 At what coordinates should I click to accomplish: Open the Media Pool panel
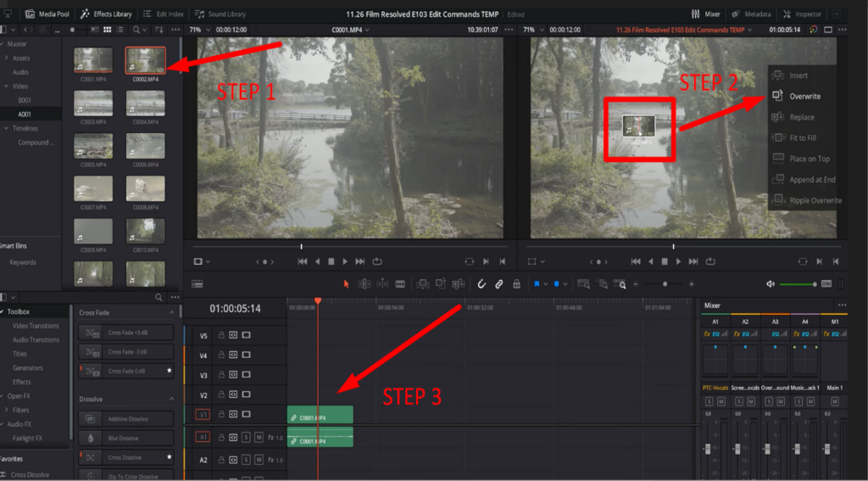pos(47,14)
